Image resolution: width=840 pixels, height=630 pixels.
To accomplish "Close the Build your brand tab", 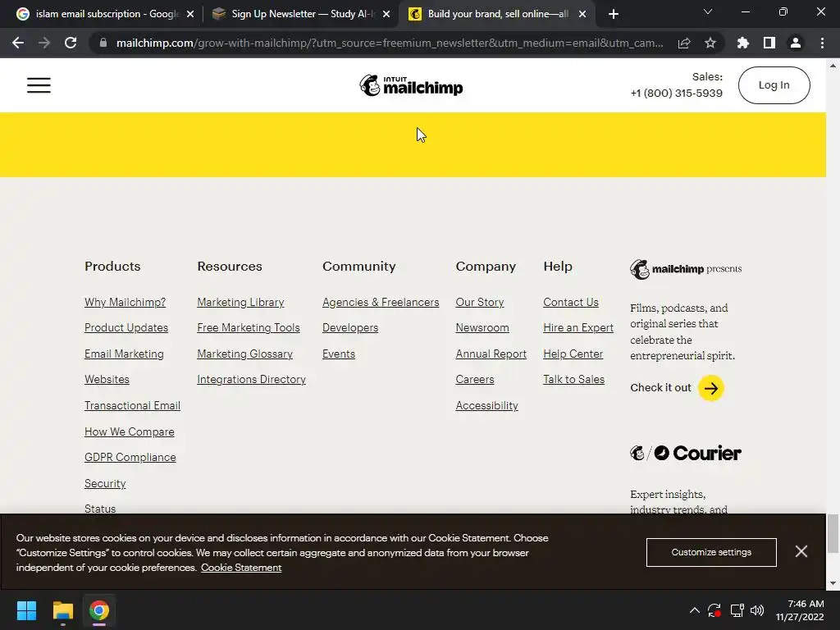I will point(582,14).
